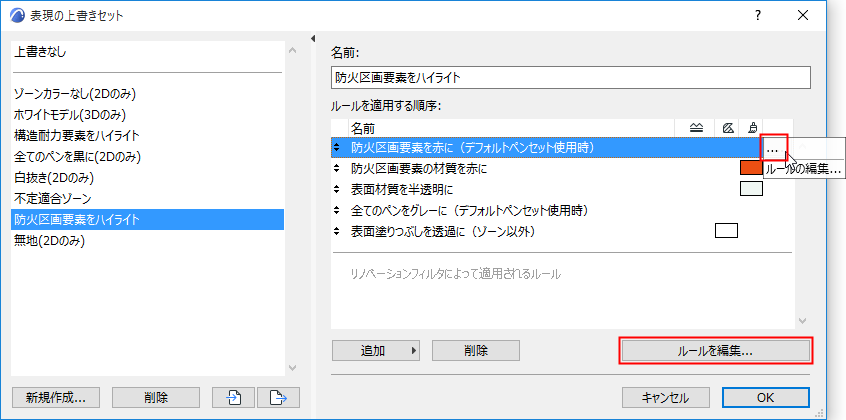The width and height of the screenshot is (846, 420).
Task: Select 全てのペンを黒に(2Dのみ) override set
Action: (x=147, y=157)
